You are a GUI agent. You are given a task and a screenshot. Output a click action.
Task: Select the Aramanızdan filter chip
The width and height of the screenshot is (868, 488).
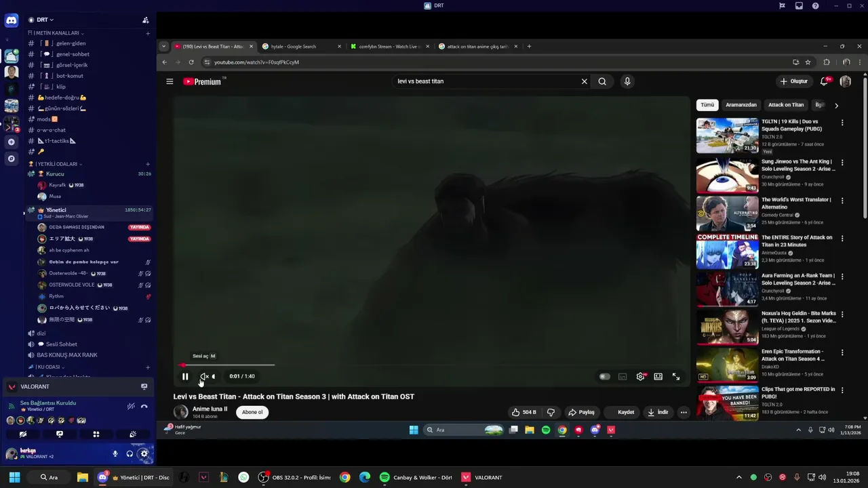[741, 105]
